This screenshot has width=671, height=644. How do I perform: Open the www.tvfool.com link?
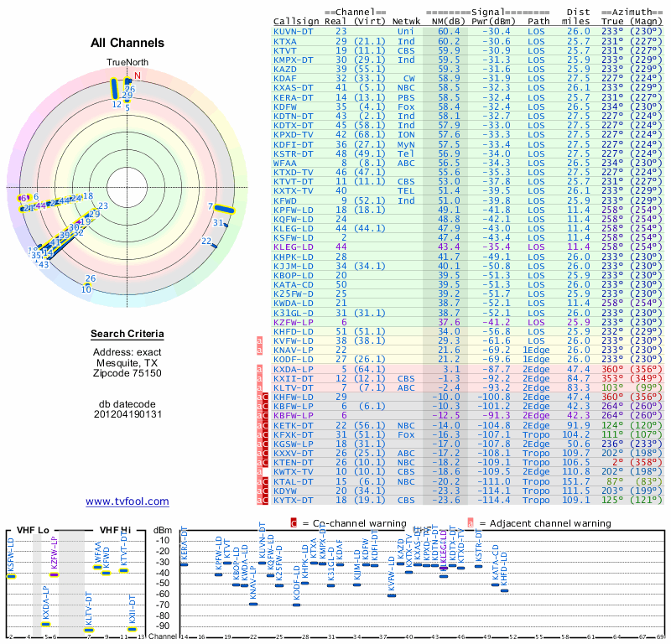coord(127,501)
